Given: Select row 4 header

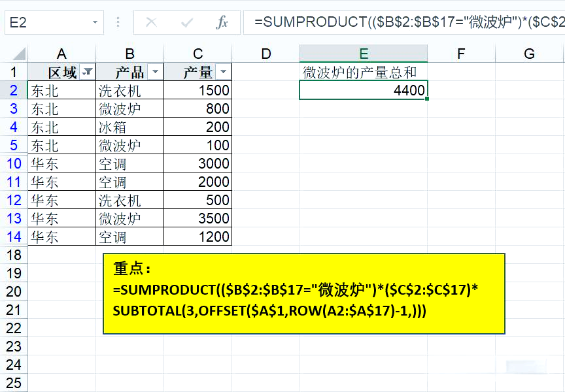Looking at the screenshot, I should pos(14,127).
